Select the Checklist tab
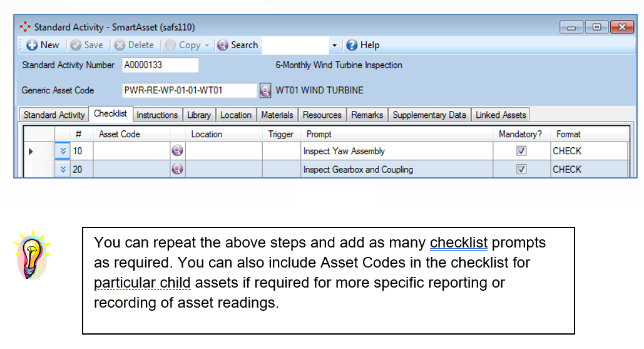Image resolution: width=644 pixels, height=349 pixels. click(x=110, y=114)
